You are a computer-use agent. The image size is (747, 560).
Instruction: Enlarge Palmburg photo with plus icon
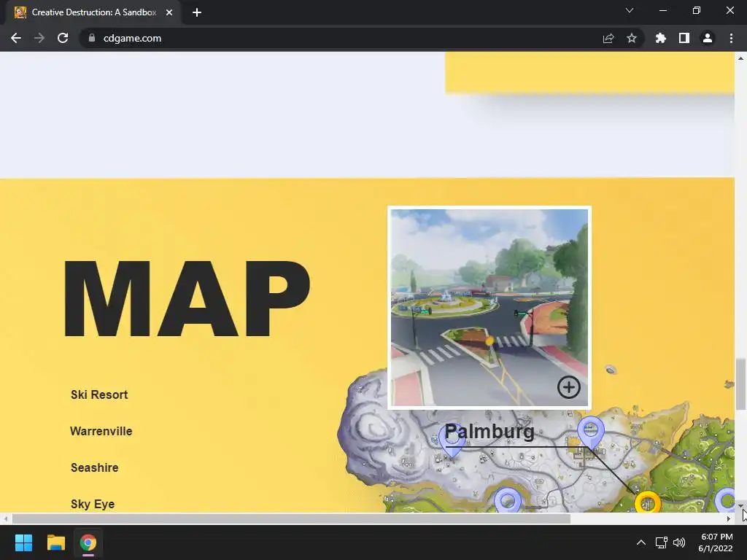(x=569, y=387)
